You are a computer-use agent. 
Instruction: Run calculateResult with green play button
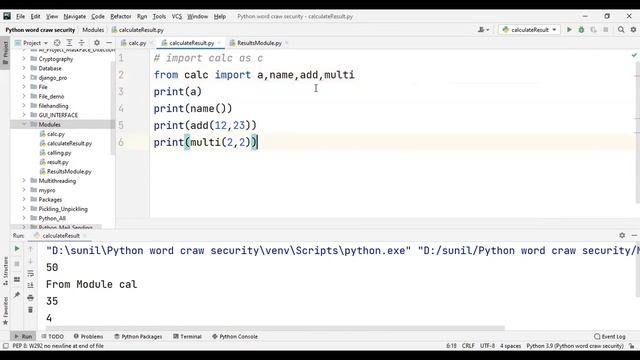tap(569, 30)
